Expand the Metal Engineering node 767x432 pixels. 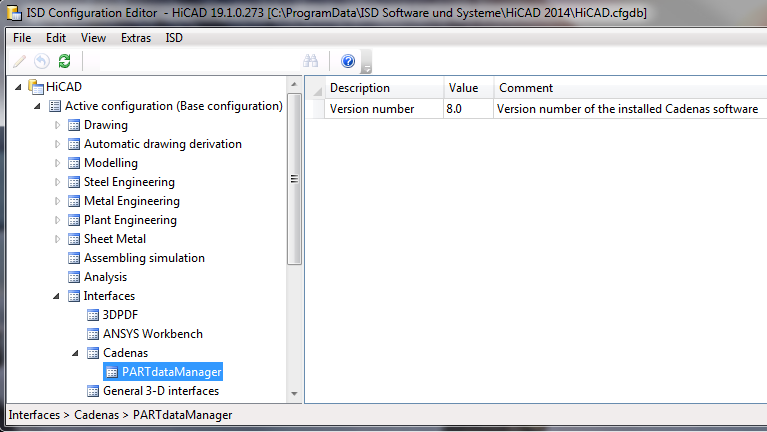57,201
